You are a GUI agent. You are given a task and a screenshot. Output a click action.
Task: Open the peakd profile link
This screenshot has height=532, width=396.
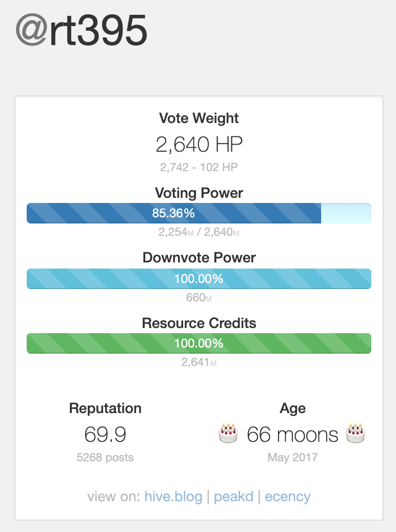pos(233,497)
